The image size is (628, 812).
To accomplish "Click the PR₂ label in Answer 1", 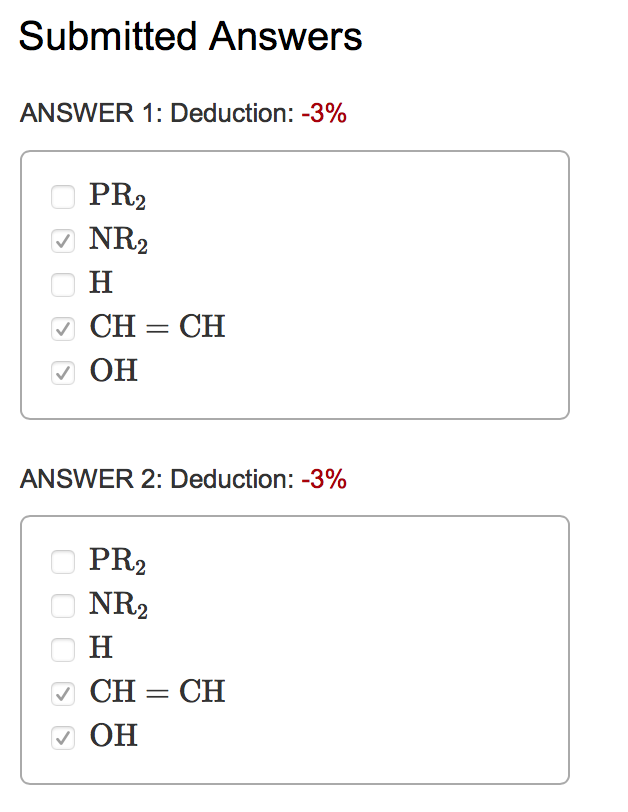I will [x=117, y=197].
